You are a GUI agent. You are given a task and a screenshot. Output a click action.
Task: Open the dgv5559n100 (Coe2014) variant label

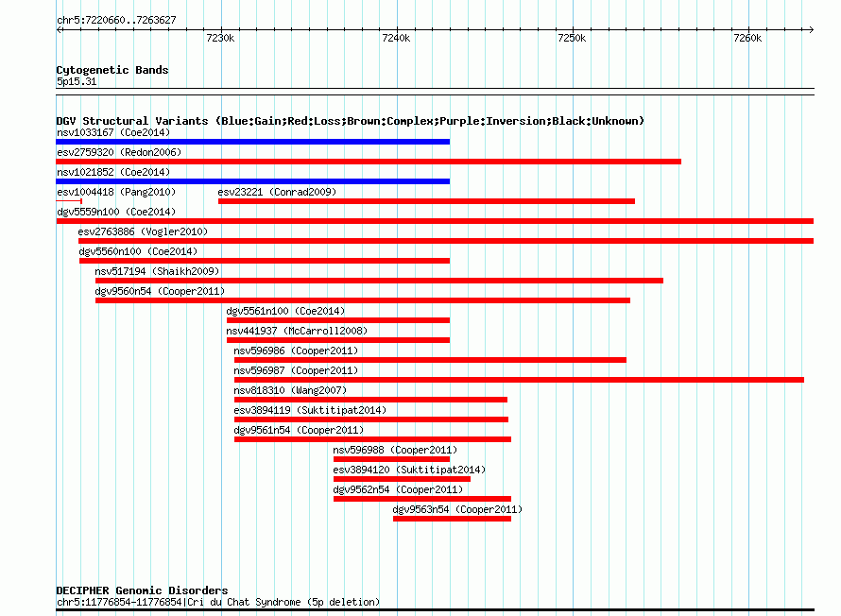[x=116, y=212]
